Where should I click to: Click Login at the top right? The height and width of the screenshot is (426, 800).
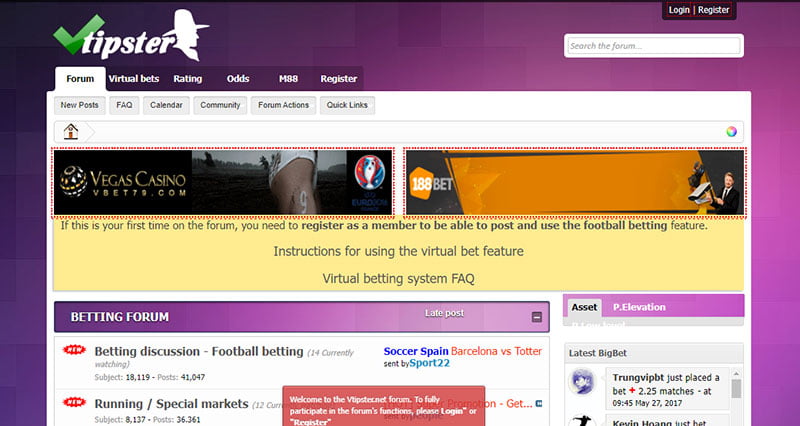pos(679,10)
